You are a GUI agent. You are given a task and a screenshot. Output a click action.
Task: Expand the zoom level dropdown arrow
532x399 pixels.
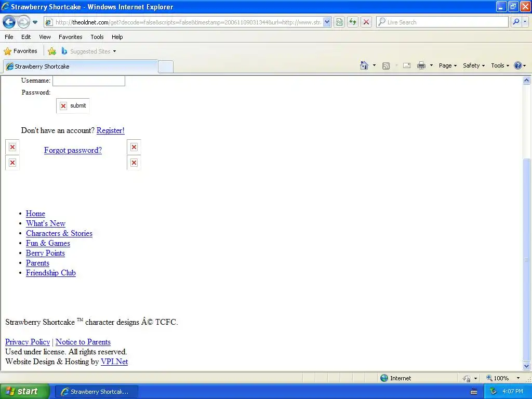click(x=518, y=378)
